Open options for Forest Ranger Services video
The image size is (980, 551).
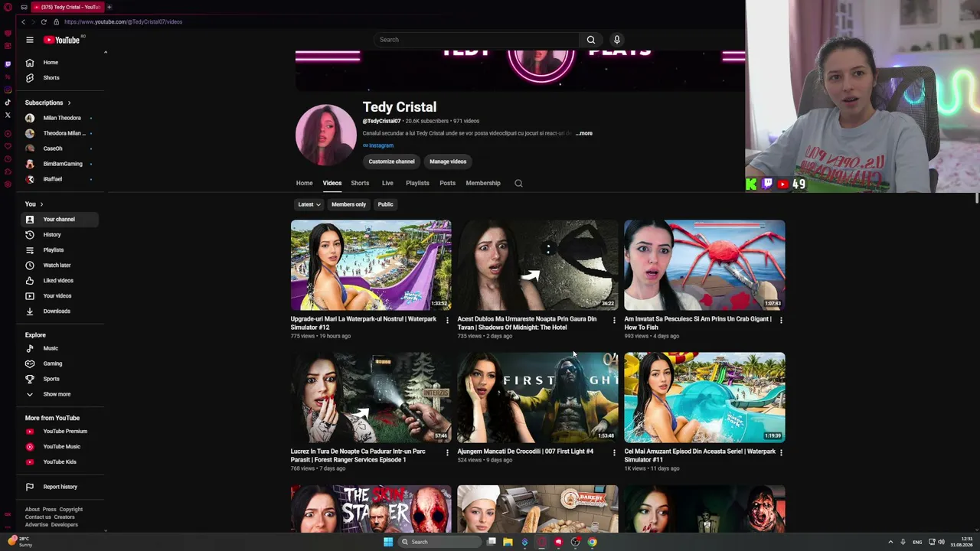coord(447,452)
